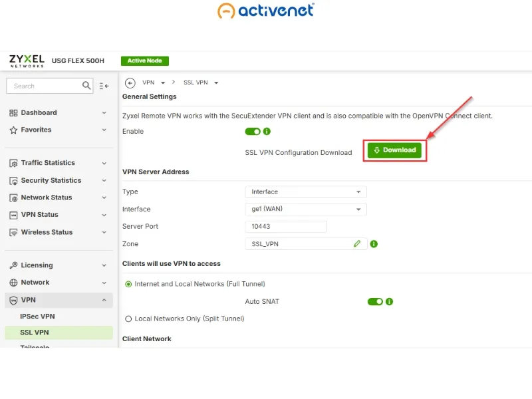Screen dimensions: 532x399
Task: Go back using the circled arrow
Action: coord(130,82)
